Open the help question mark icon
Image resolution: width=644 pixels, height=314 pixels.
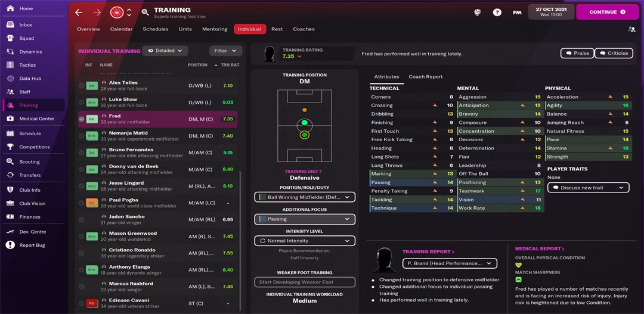[497, 13]
